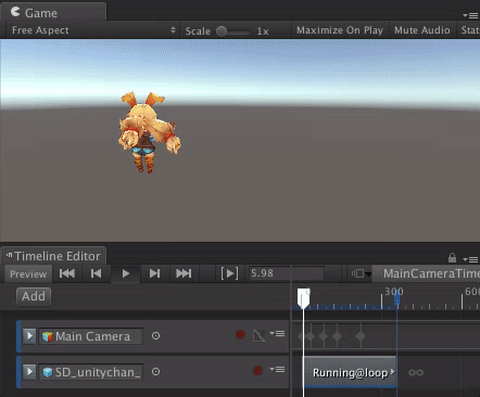Toggle SD_unitychan track recording

click(258, 370)
